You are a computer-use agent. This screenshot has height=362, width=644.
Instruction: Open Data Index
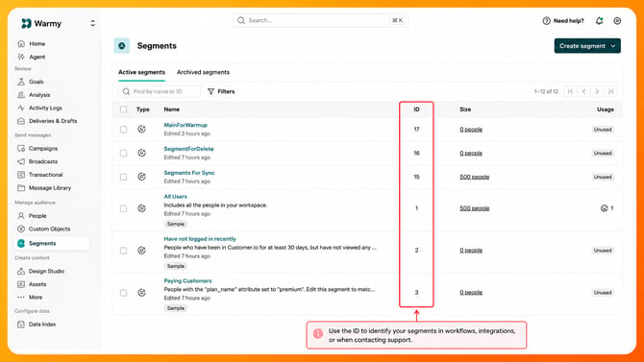coord(37,325)
